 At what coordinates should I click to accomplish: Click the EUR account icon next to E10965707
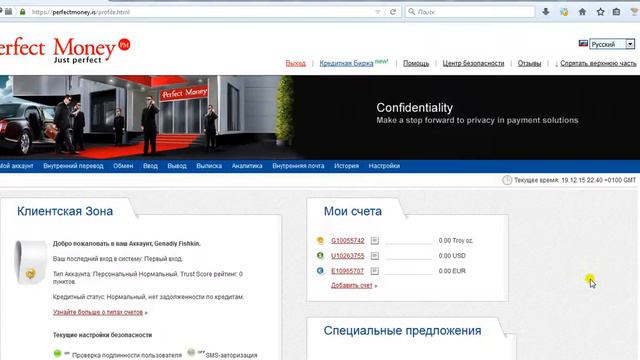click(x=320, y=271)
